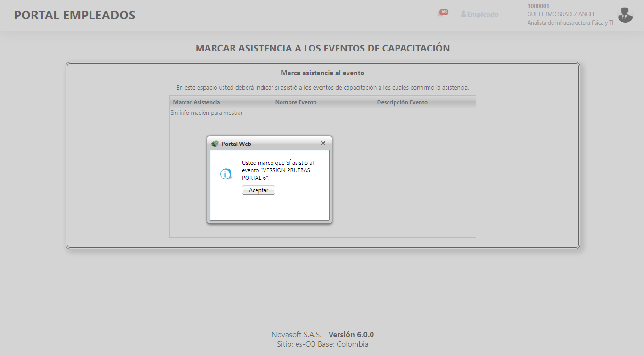
Task: Click employee name GUILLERMO SUAREZ ANGEL
Action: click(x=561, y=14)
